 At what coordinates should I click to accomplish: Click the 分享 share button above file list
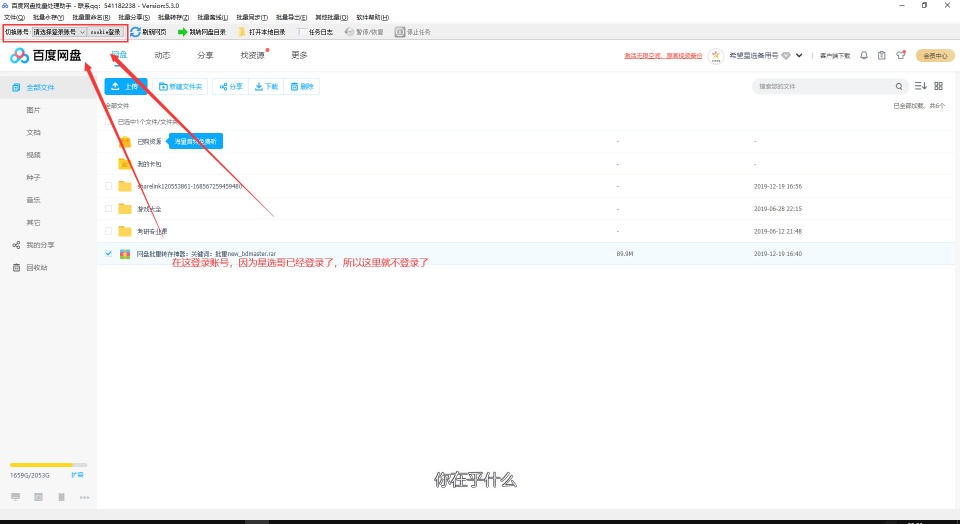tap(231, 86)
